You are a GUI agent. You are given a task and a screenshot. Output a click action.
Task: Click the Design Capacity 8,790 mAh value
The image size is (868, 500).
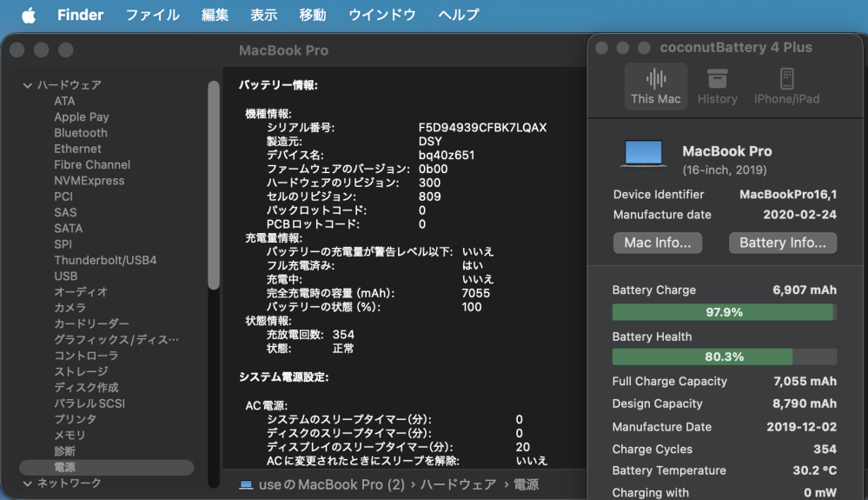(805, 403)
